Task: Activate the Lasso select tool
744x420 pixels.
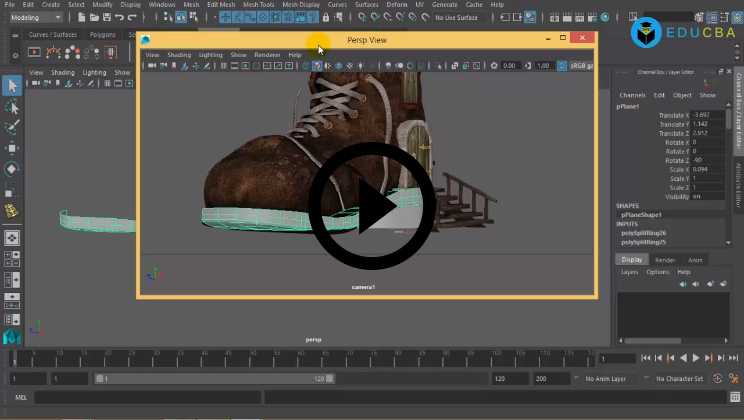Action: pos(12,107)
